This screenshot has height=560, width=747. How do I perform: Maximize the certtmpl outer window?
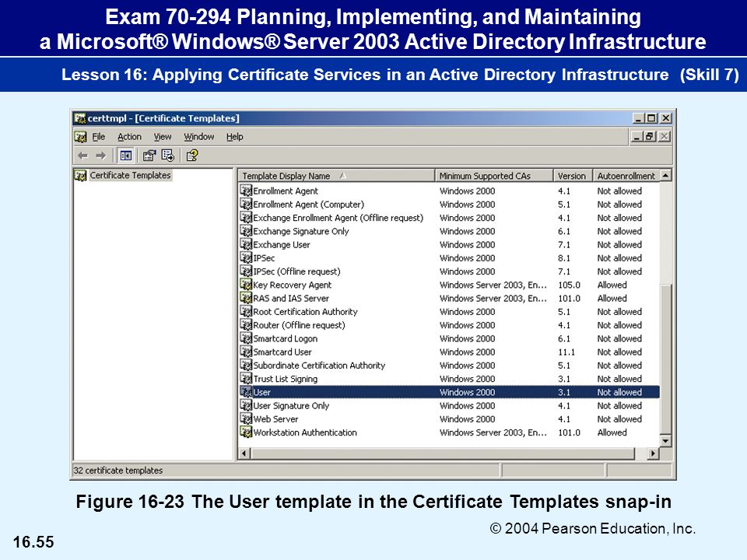[651, 118]
